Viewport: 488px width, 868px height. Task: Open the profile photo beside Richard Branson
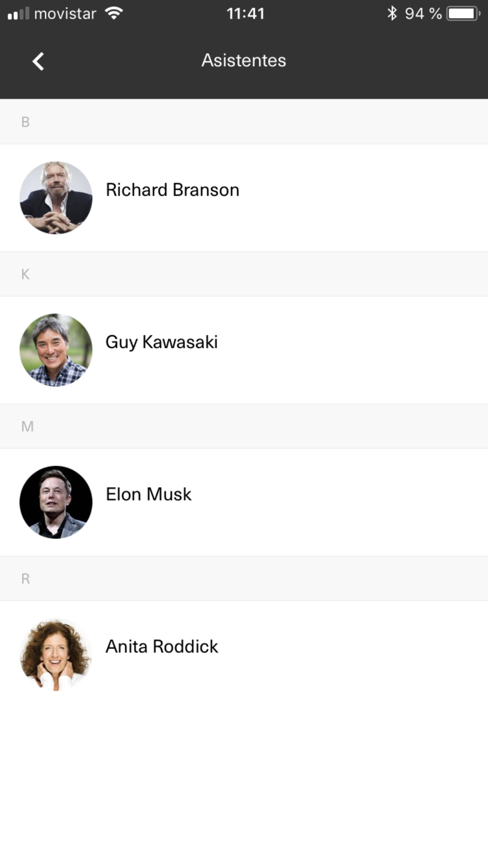[56, 198]
